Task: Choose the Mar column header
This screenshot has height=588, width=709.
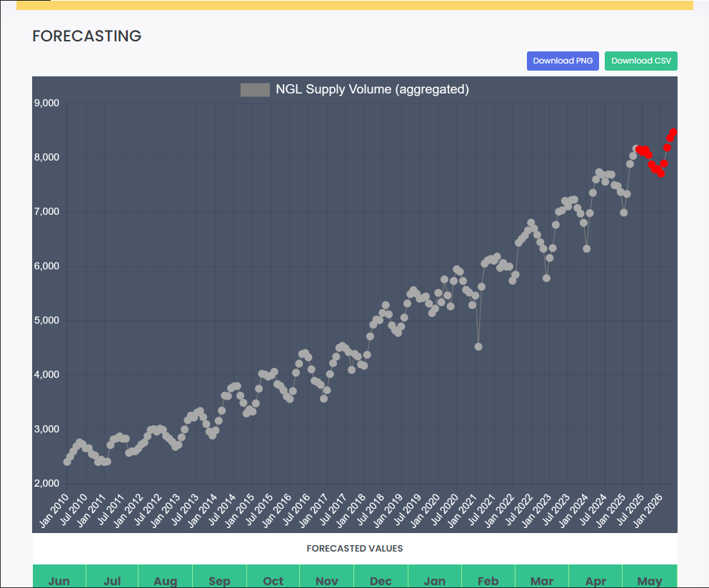Action: 542,580
